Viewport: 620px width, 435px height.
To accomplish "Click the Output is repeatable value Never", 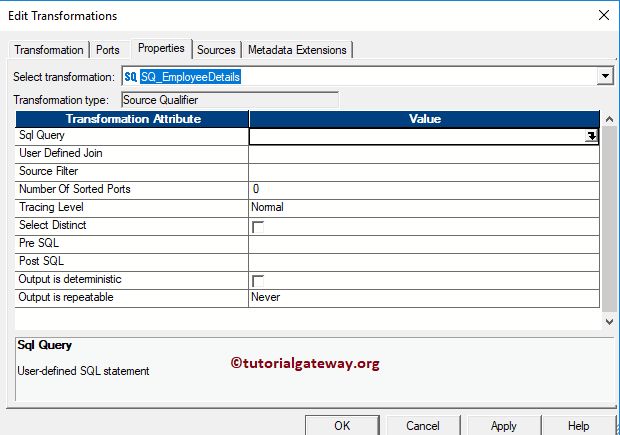I will [424, 299].
